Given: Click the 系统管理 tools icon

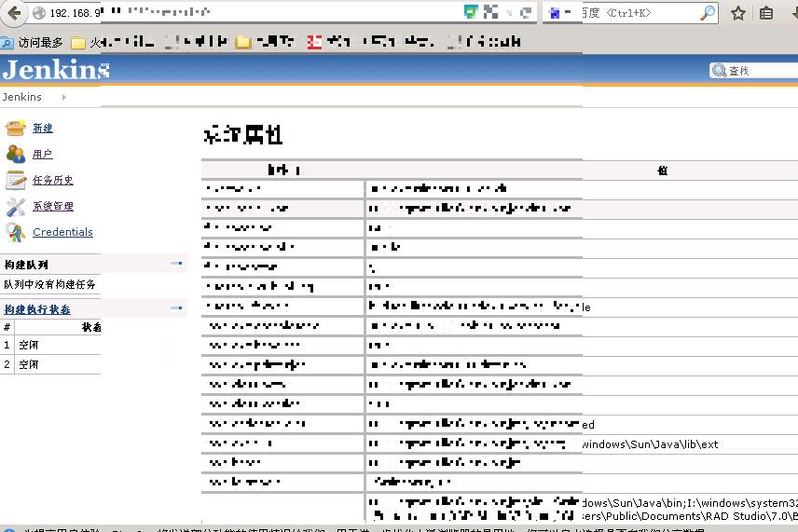Looking at the screenshot, I should pyautogui.click(x=15, y=207).
